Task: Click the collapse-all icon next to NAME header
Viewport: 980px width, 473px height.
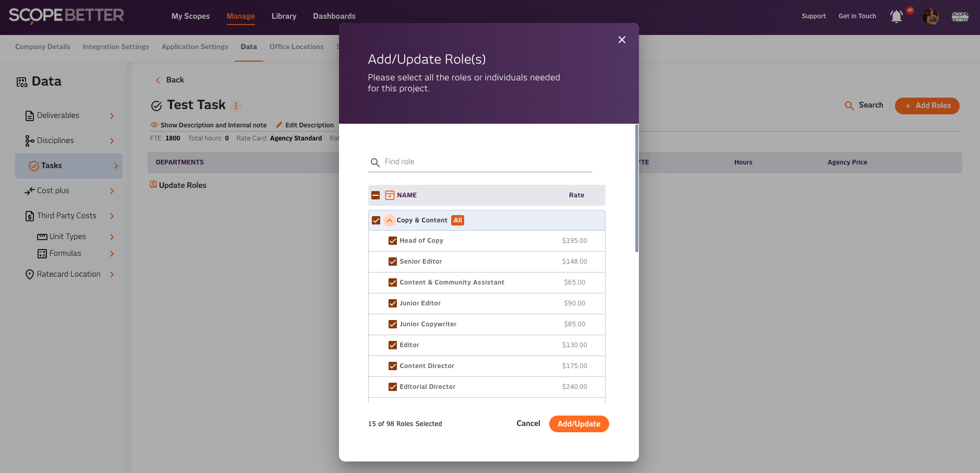Action: click(x=390, y=195)
